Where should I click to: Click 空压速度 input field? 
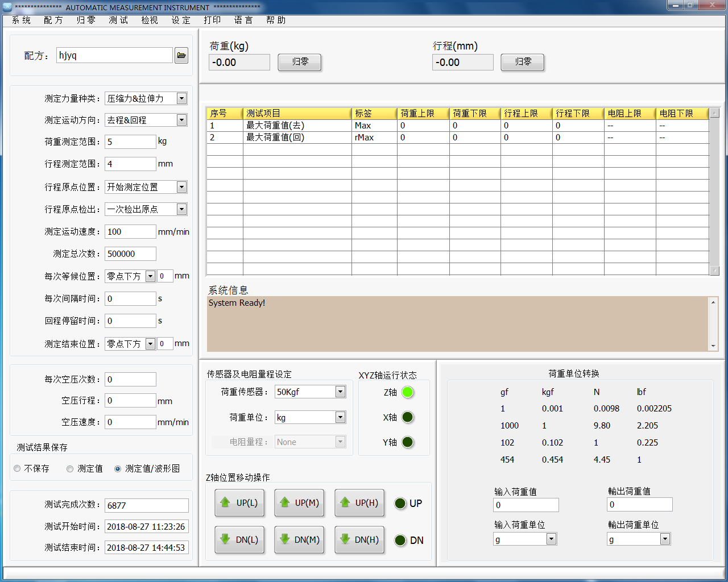point(130,422)
